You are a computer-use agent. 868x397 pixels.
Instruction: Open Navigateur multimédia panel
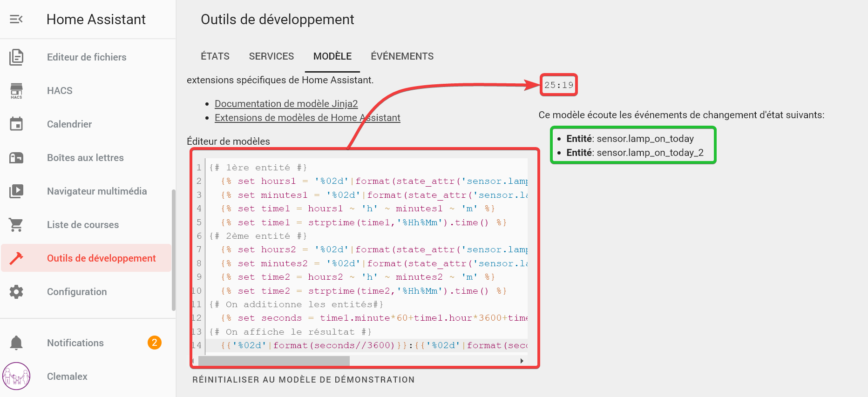tap(97, 191)
